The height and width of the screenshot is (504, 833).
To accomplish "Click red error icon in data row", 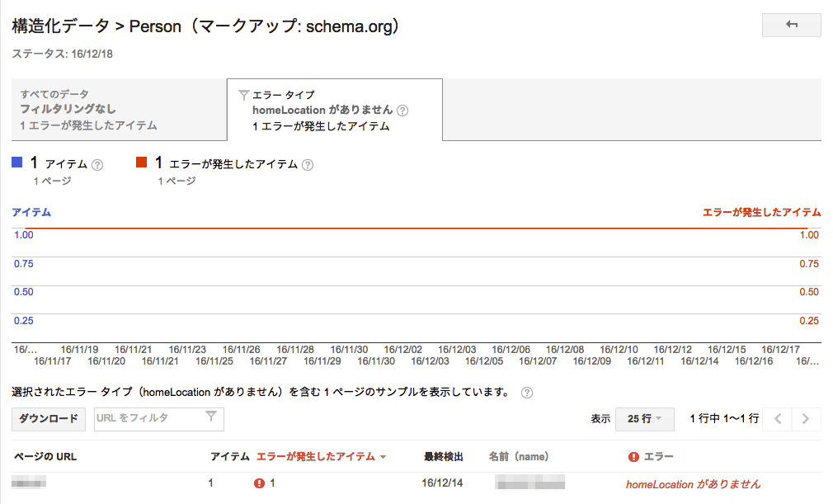I will [260, 483].
